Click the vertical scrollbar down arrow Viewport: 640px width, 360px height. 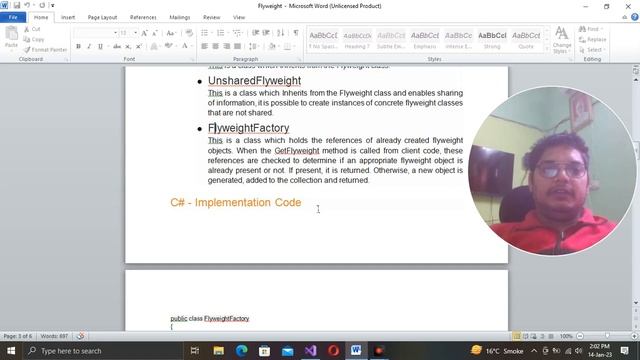point(636,303)
